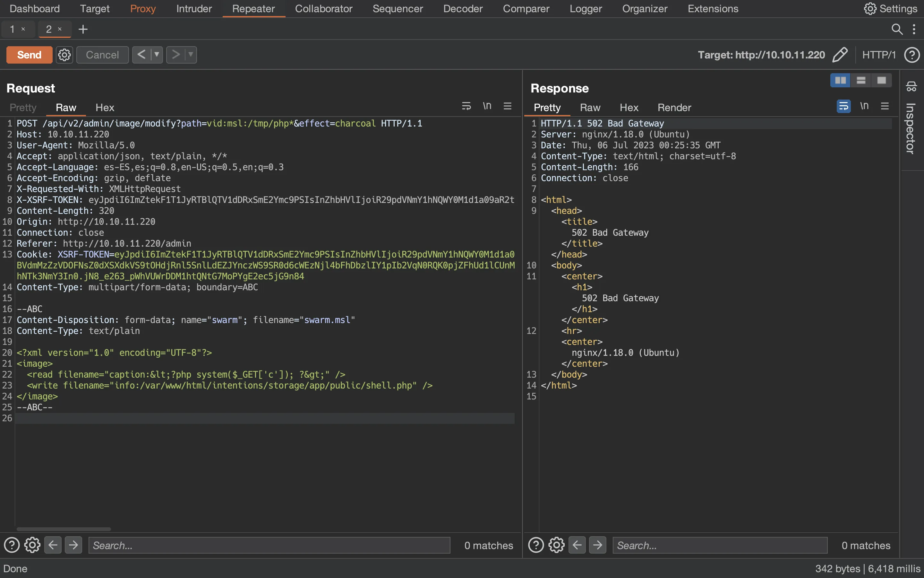
Task: Select top-bottom layout view
Action: pyautogui.click(x=861, y=80)
